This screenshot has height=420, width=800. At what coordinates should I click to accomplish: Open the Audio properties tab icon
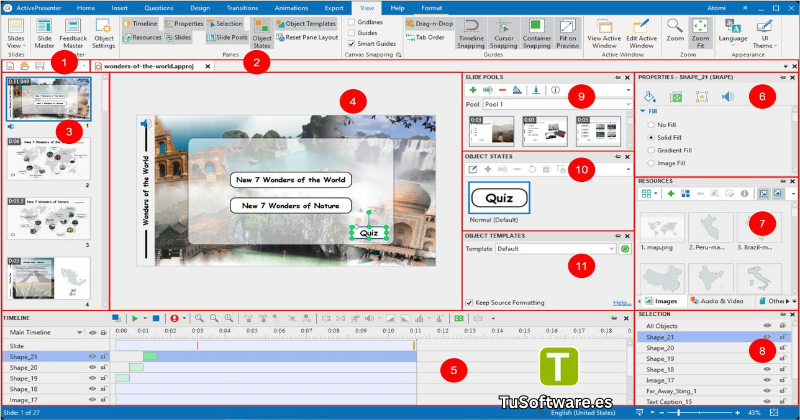[728, 96]
